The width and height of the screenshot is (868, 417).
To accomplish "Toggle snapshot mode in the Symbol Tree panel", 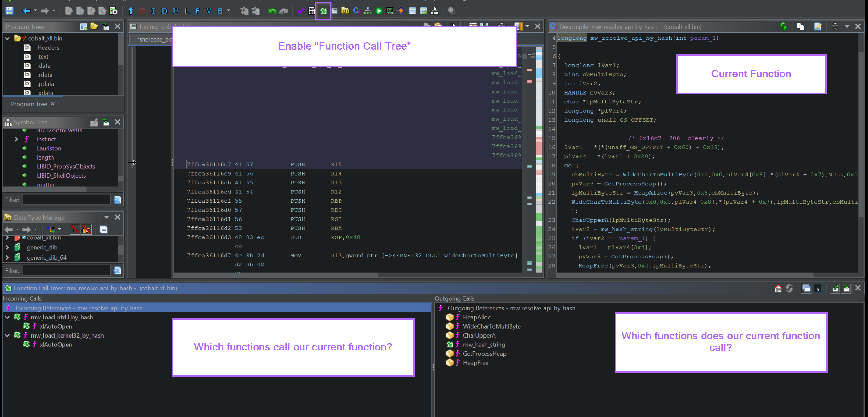I will click(x=106, y=122).
